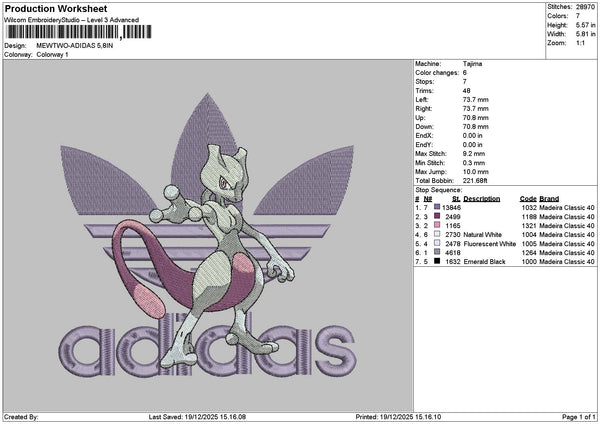This screenshot has height=424, width=600.
Task: Click the Left value 73.7 mm
Action: coord(476,100)
